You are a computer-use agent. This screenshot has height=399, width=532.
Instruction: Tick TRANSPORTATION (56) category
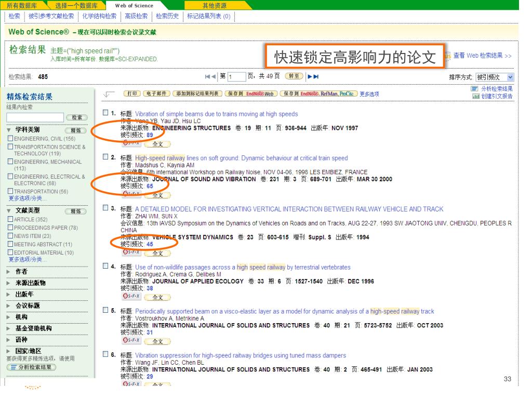(10, 191)
